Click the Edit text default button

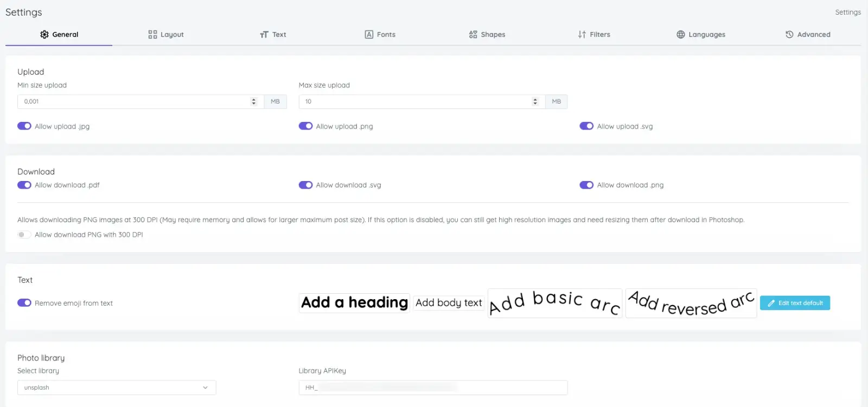pos(795,303)
